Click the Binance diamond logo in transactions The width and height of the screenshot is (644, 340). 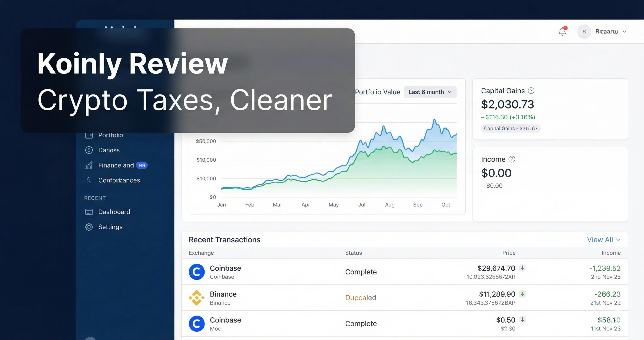click(x=197, y=298)
